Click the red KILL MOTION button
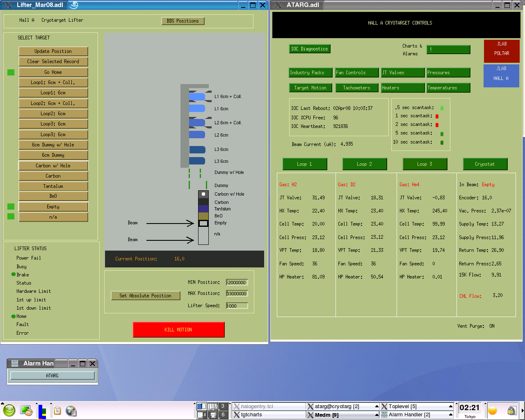The image size is (525, 420). [179, 330]
